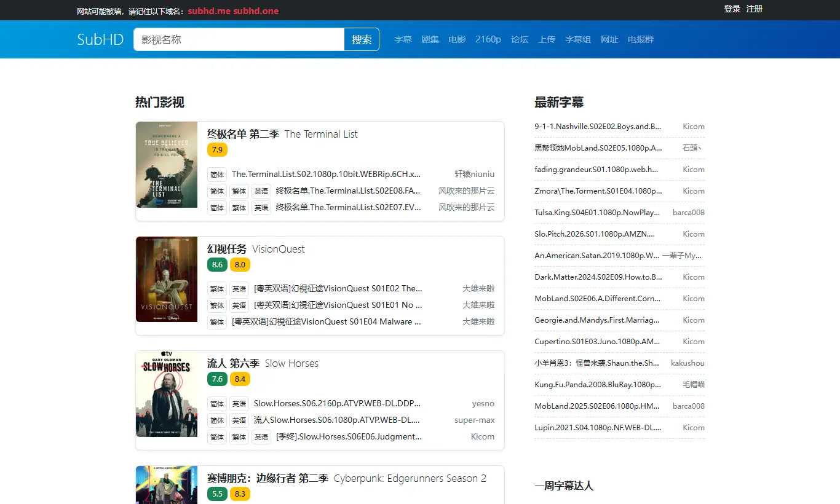Viewport: 840px width, 504px height.
Task: Focus the 影视名称 search field
Action: pos(239,39)
